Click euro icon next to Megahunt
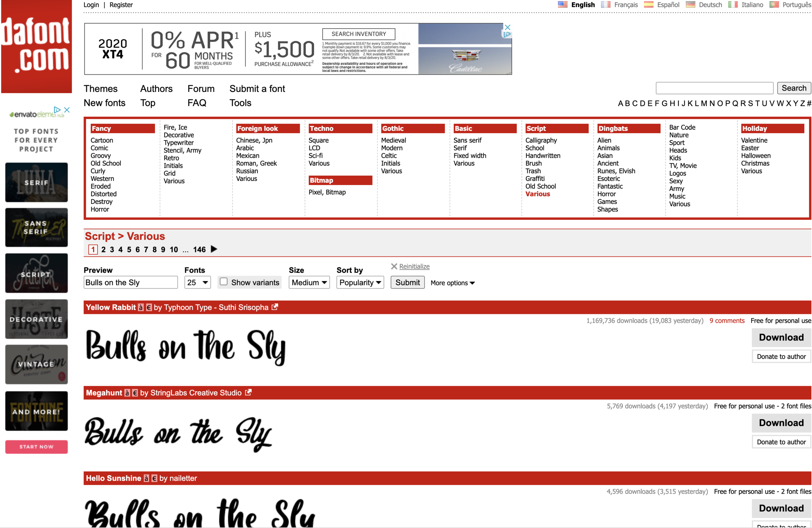This screenshot has height=528, width=812. point(135,393)
